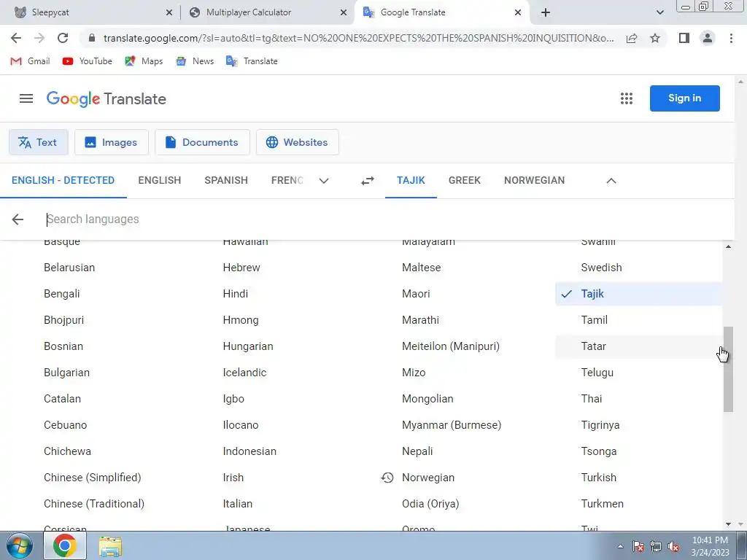The width and height of the screenshot is (747, 560).
Task: Open Chrome from the taskbar
Action: [65, 545]
